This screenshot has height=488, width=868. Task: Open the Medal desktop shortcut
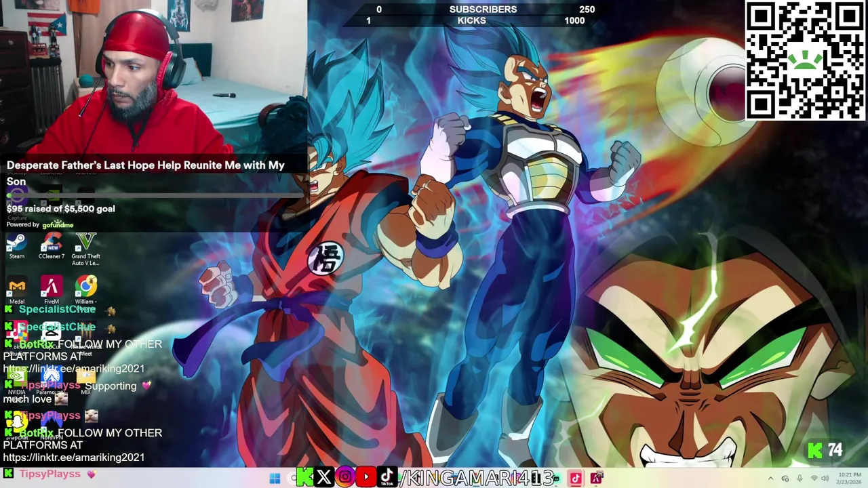[x=16, y=291]
